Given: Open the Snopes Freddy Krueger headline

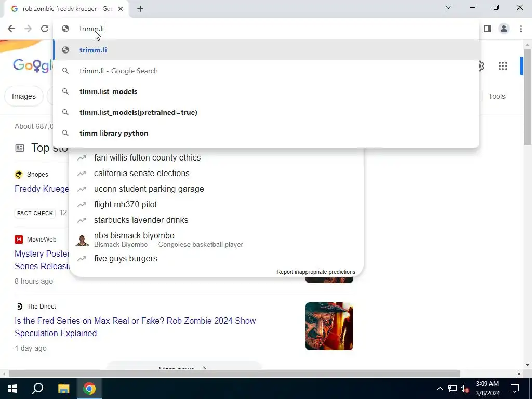Looking at the screenshot, I should tap(42, 189).
